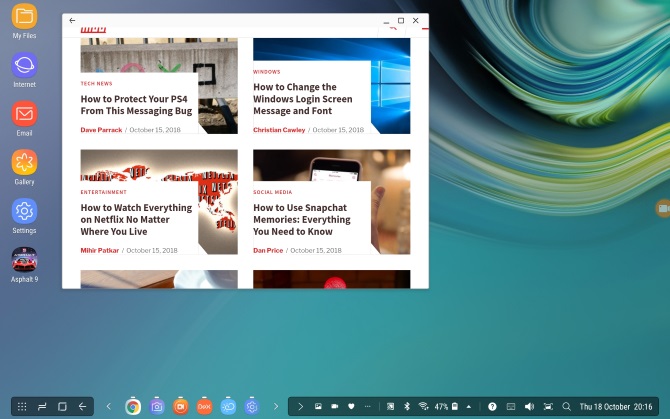Select the Windows category label

click(x=267, y=72)
